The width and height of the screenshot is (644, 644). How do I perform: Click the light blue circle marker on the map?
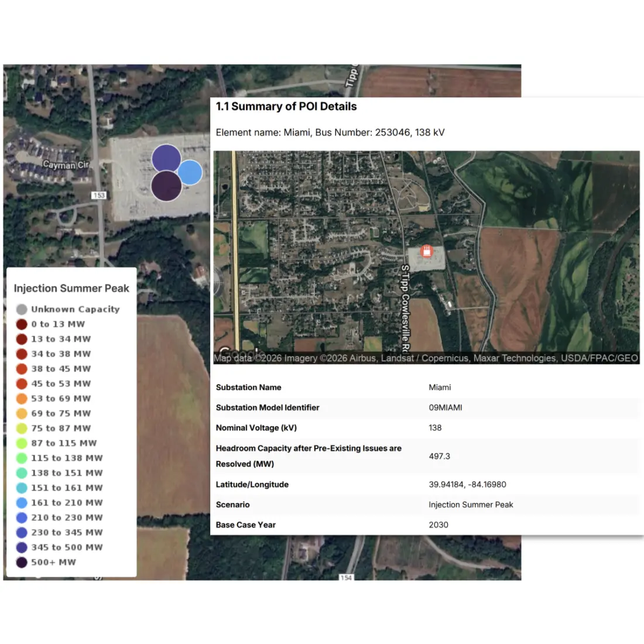click(x=190, y=173)
